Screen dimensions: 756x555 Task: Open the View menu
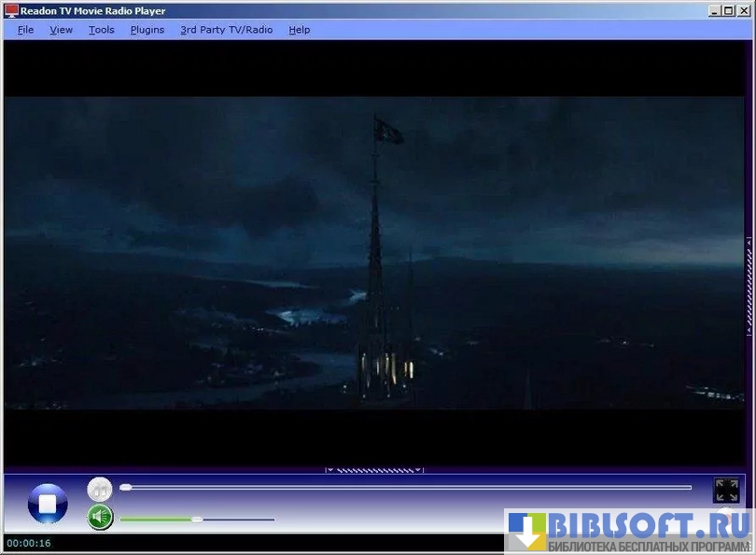coord(62,30)
